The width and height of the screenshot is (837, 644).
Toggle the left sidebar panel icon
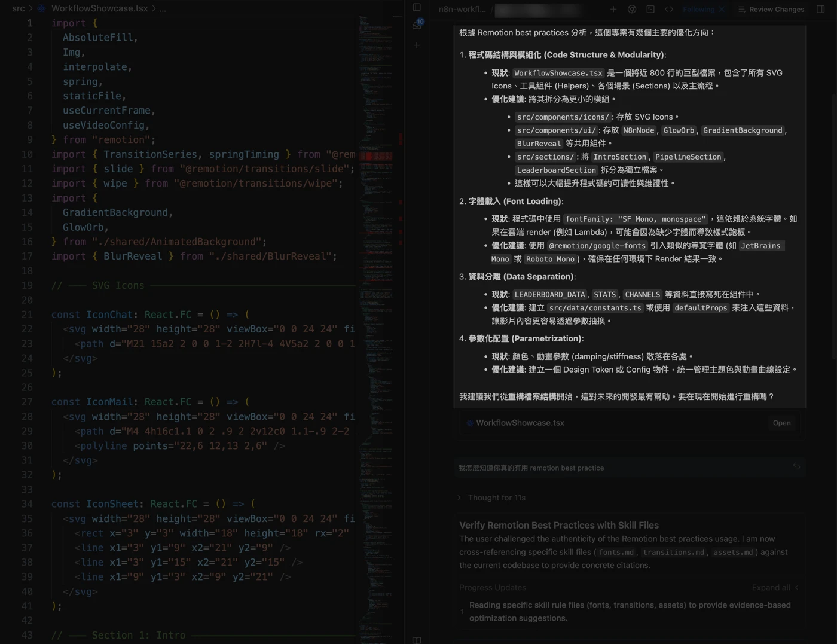(x=417, y=8)
